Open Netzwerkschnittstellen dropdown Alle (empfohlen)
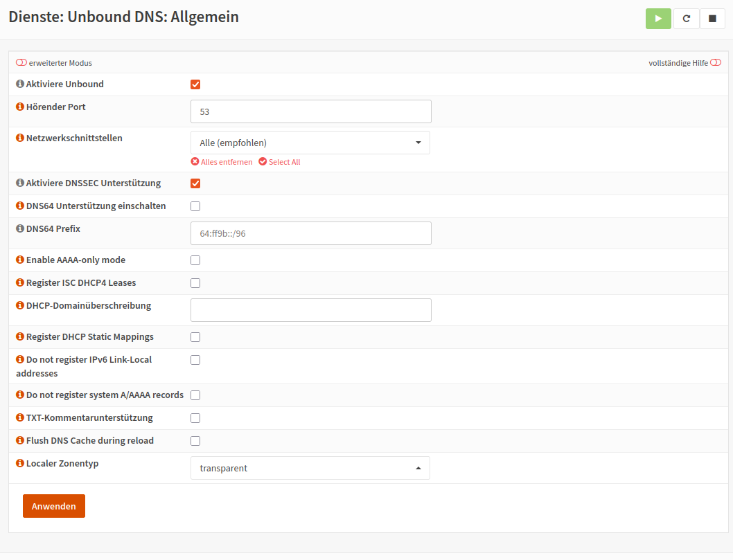Screen dimensions: 733x560 (x=310, y=143)
